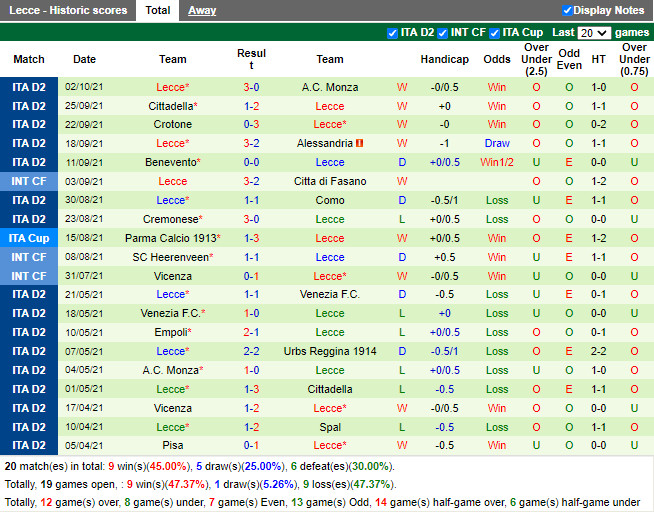This screenshot has width=654, height=512.
Task: Select the Urbs Reggina 1914 team
Action: (330, 352)
